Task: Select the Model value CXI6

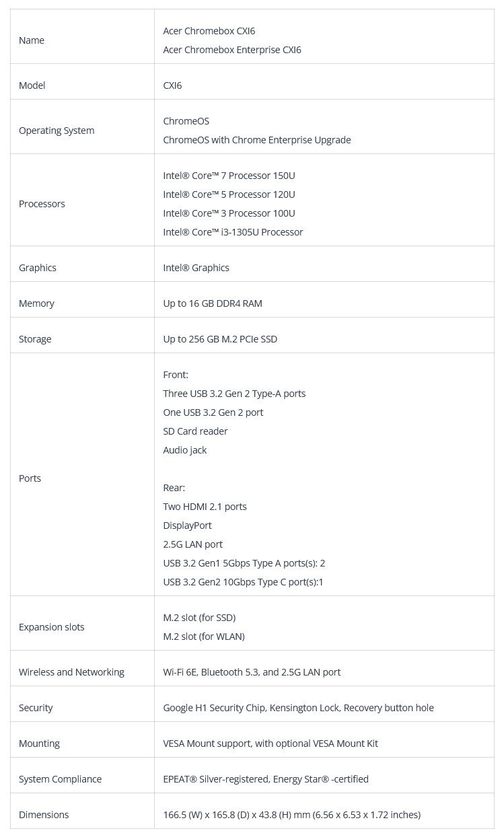Action: (x=172, y=85)
